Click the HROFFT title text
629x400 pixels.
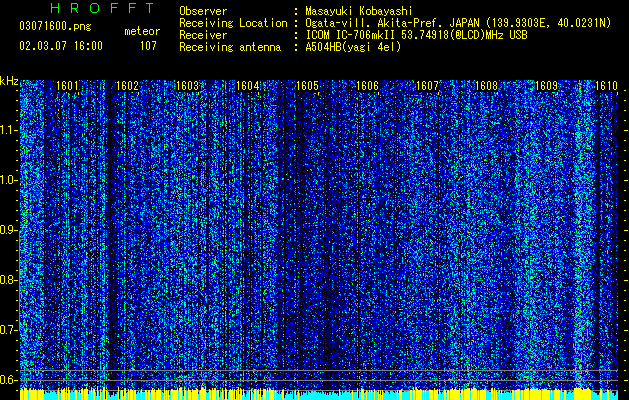102,8
